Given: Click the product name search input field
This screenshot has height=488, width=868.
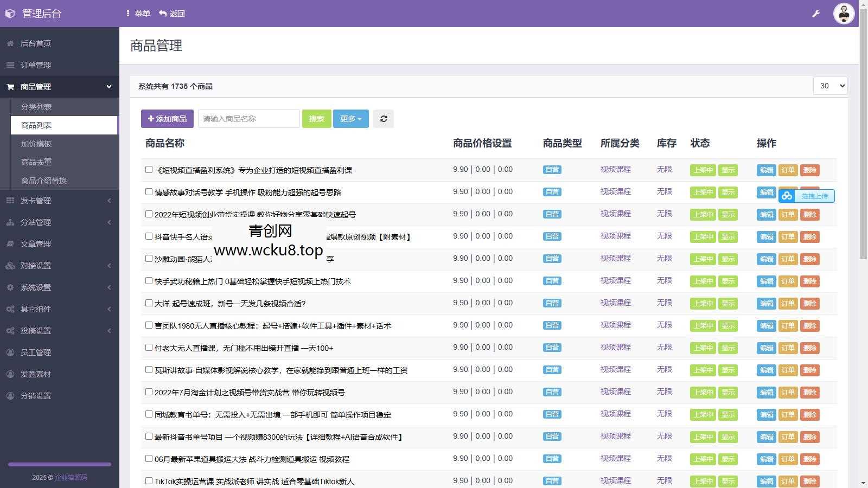Looking at the screenshot, I should 248,118.
